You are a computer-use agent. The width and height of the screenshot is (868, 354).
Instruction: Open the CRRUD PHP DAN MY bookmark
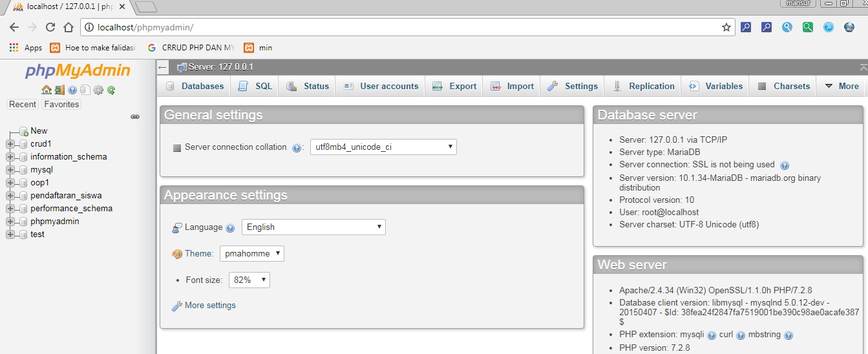pos(192,48)
